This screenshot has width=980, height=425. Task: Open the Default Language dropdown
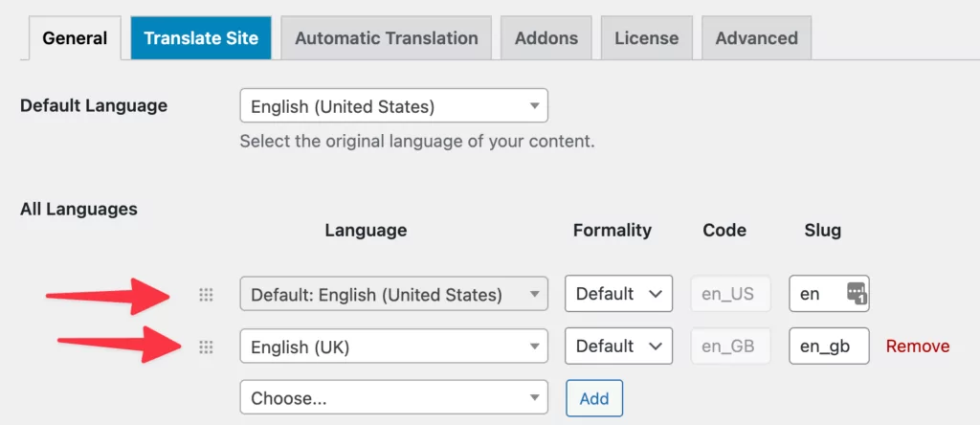tap(393, 105)
